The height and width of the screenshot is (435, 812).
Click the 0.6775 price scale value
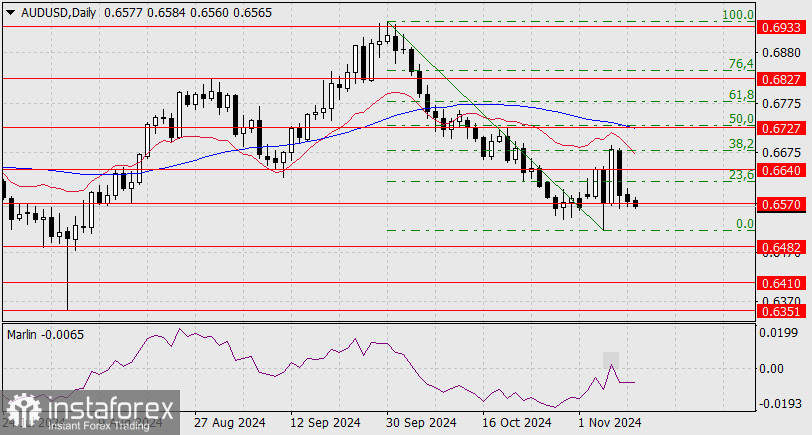click(x=781, y=104)
